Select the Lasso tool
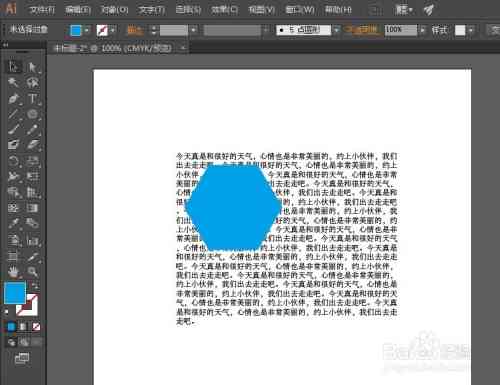The width and height of the screenshot is (500, 385). [32, 82]
